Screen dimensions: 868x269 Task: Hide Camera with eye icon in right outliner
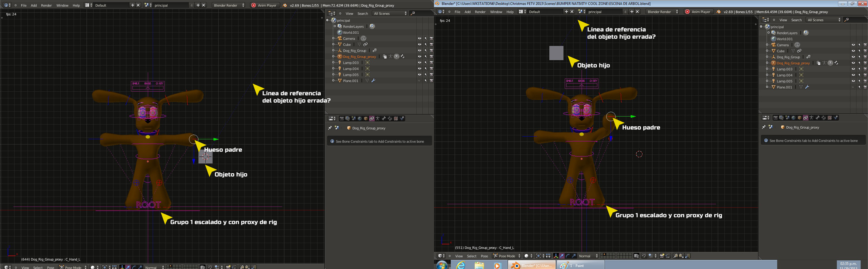[x=853, y=45]
